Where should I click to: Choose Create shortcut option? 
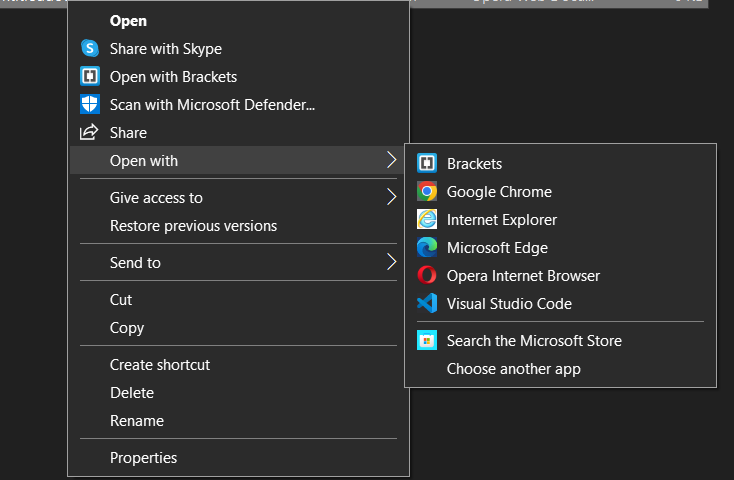[x=160, y=365]
